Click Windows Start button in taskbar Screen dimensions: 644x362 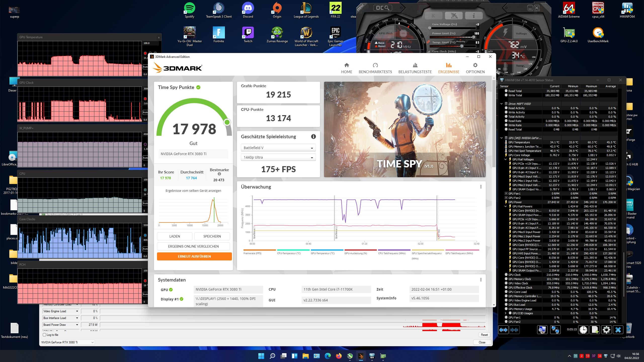(x=261, y=356)
